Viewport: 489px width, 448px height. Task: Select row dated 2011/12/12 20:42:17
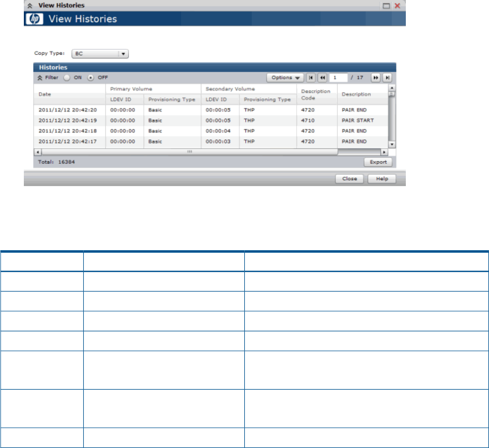pos(211,142)
